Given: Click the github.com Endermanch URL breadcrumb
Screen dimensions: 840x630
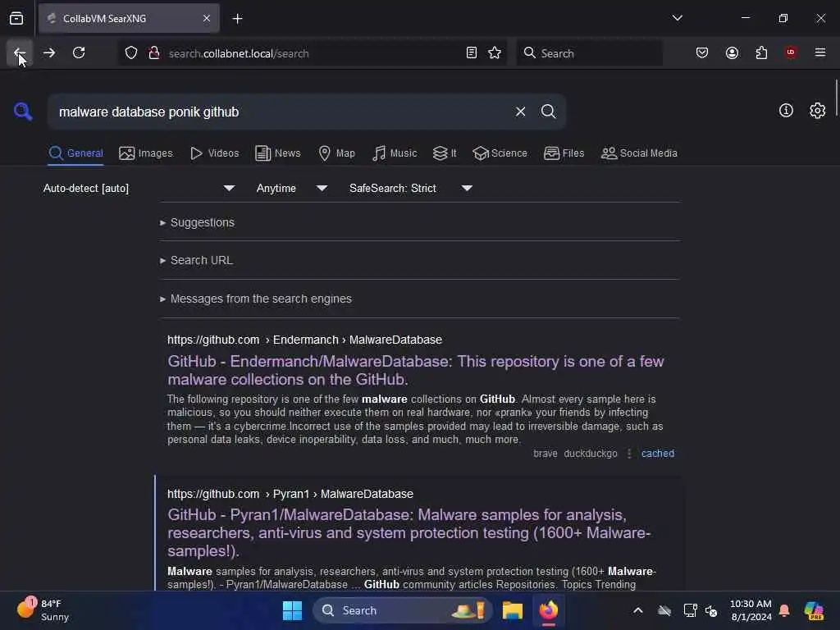Looking at the screenshot, I should point(304,340).
